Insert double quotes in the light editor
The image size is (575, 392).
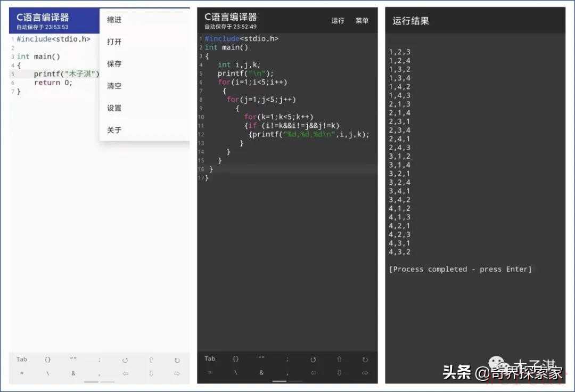pyautogui.click(x=73, y=360)
